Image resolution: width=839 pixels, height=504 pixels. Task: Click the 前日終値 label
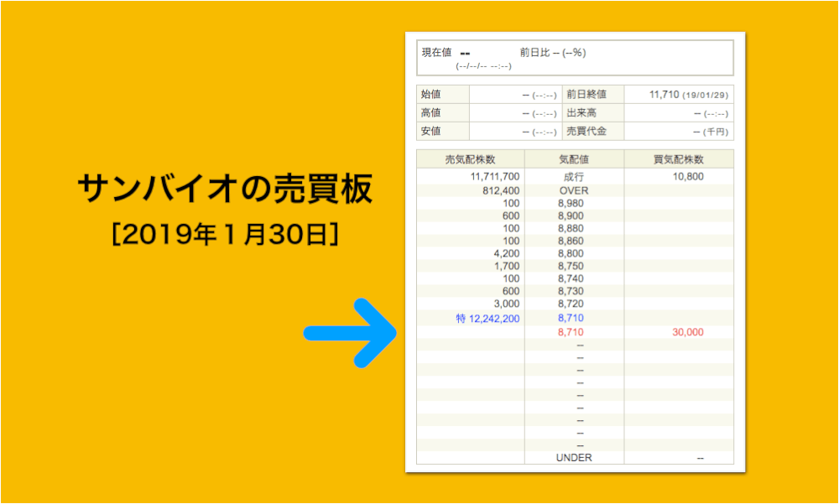point(586,95)
